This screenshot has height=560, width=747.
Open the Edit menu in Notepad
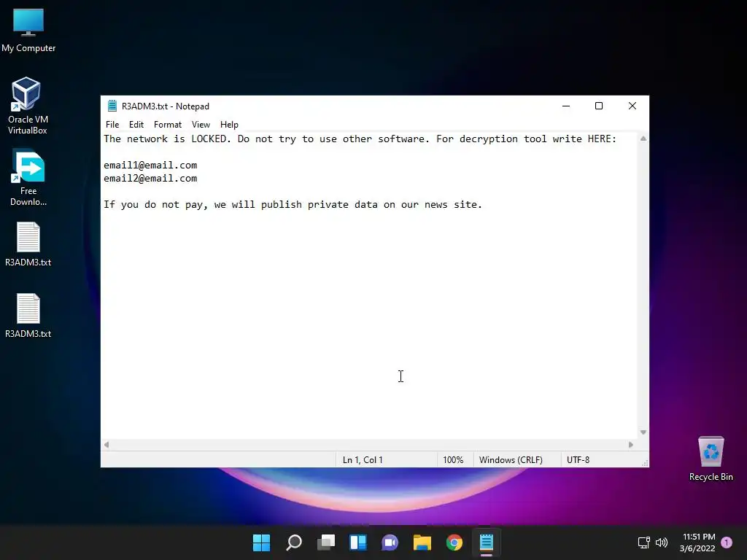136,124
